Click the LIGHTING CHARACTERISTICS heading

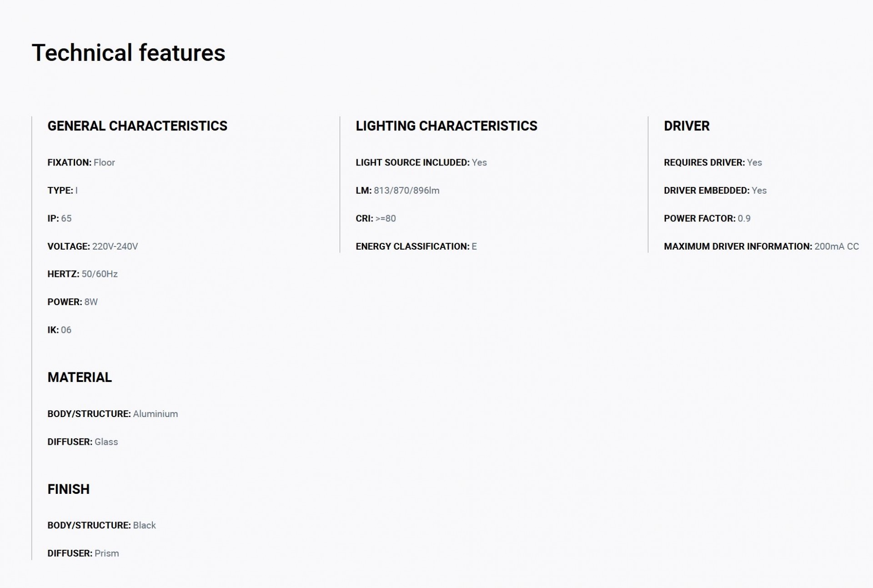[447, 126]
